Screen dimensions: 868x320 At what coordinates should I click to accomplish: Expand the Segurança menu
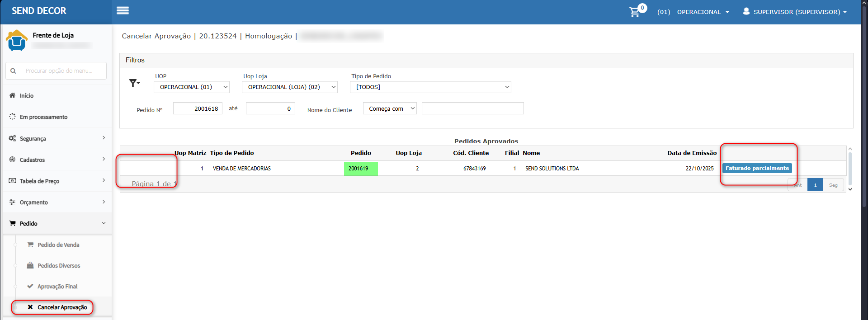[57, 138]
